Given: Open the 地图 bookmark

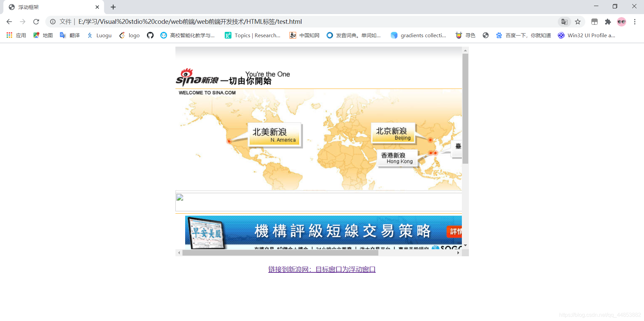Looking at the screenshot, I should click(x=43, y=35).
